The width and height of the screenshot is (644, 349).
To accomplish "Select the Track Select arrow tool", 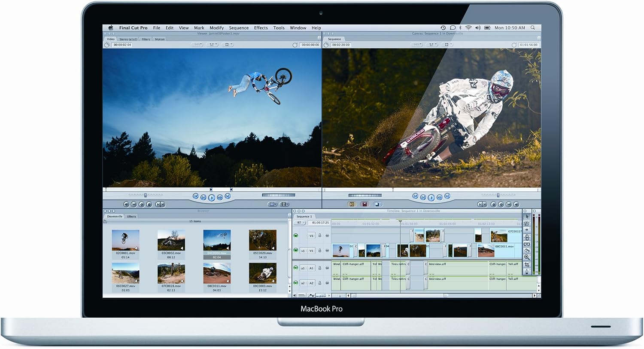I will pos(527,230).
